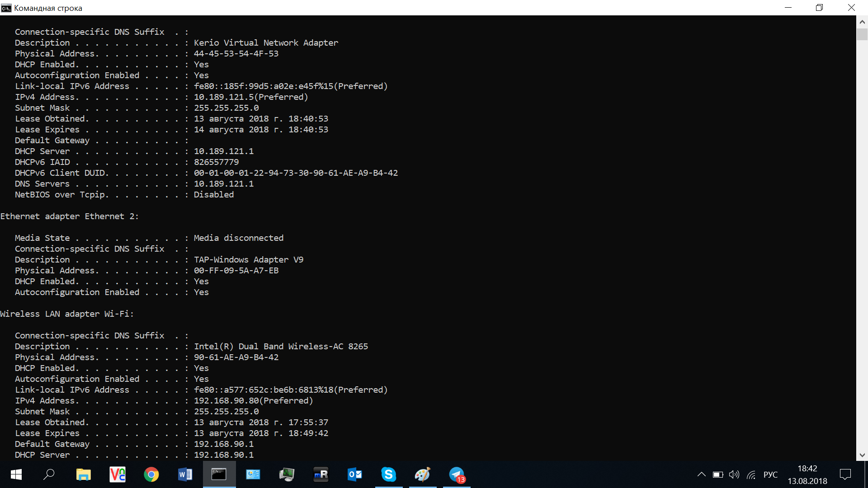Open mRemote (mR) app in taskbar

321,474
